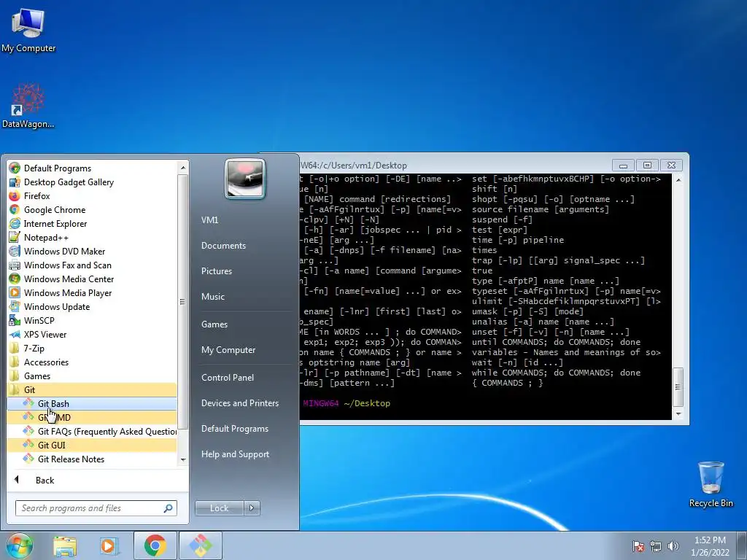Launch Default Programs from the programs list

tap(93, 168)
